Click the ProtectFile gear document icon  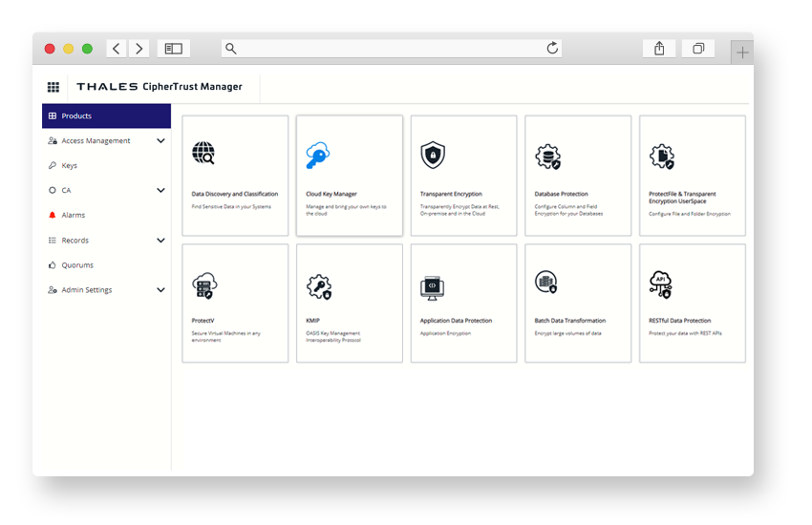tap(662, 157)
